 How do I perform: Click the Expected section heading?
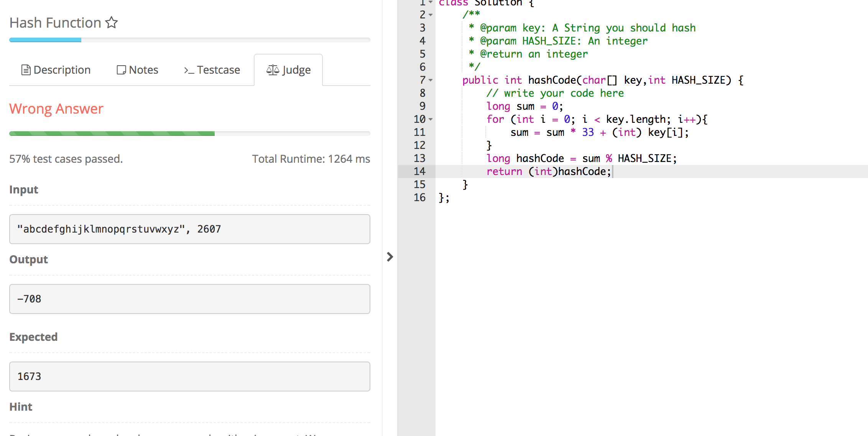pyautogui.click(x=33, y=337)
